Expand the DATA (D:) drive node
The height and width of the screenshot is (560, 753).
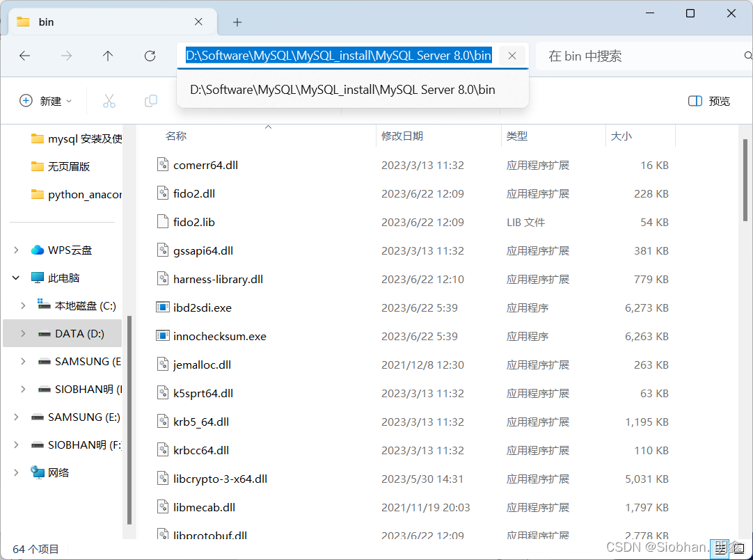click(x=23, y=333)
